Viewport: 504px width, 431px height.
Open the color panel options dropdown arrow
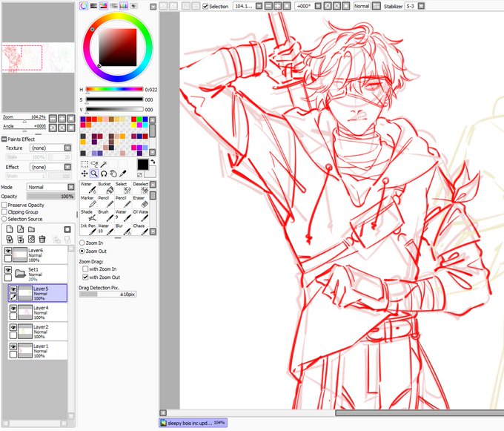pyautogui.click(x=153, y=6)
